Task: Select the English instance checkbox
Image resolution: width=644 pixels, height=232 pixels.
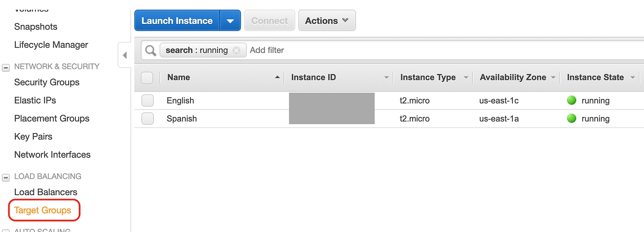Action: (147, 100)
